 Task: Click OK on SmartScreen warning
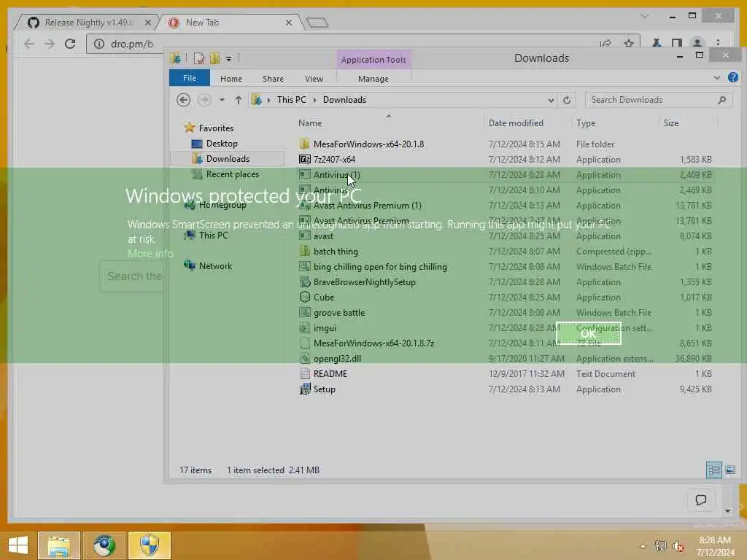click(589, 333)
